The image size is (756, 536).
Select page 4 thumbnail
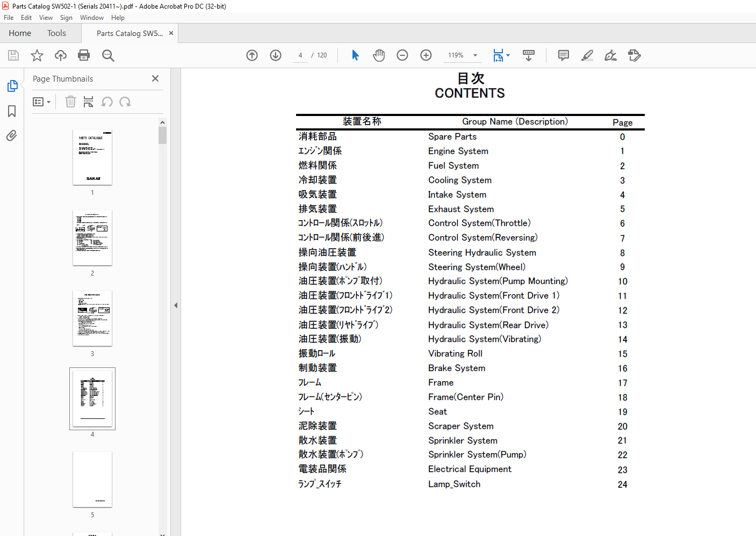point(92,399)
